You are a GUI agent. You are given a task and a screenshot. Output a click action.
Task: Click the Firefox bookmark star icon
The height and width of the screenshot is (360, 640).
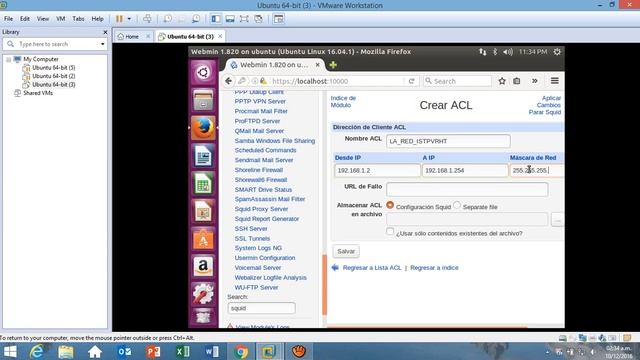point(502,81)
